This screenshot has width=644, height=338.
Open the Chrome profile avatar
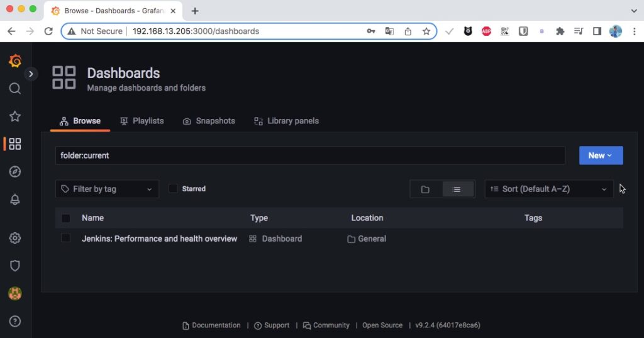tap(615, 31)
